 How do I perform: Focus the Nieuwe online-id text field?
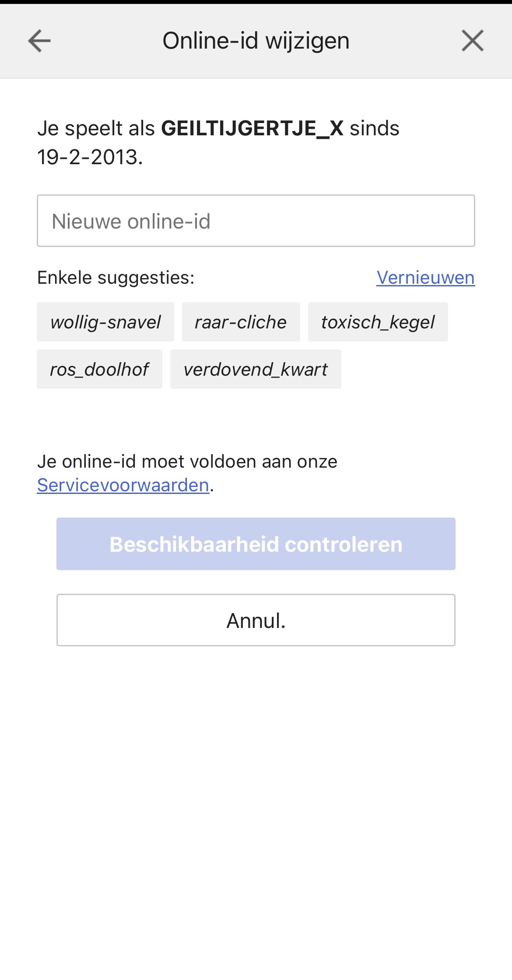256,221
